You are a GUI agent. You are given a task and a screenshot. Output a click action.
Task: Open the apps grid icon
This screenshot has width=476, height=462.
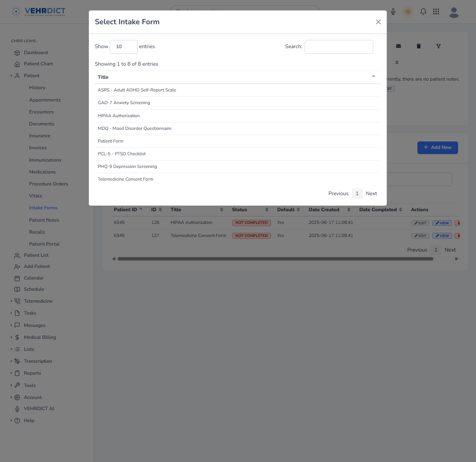[436, 12]
